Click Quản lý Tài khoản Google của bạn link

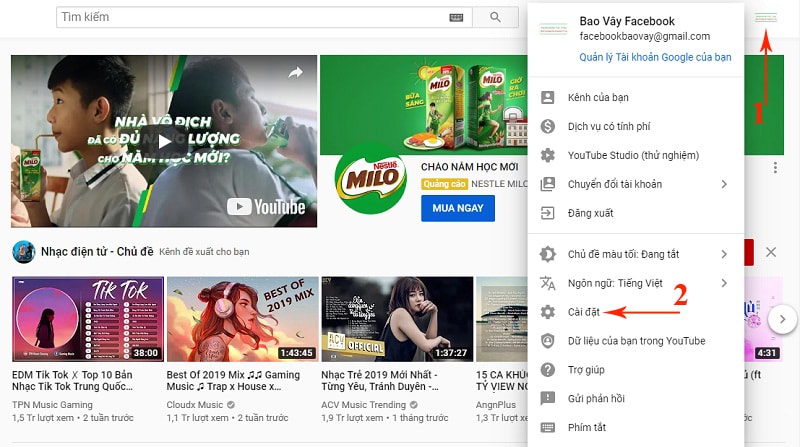pos(655,57)
